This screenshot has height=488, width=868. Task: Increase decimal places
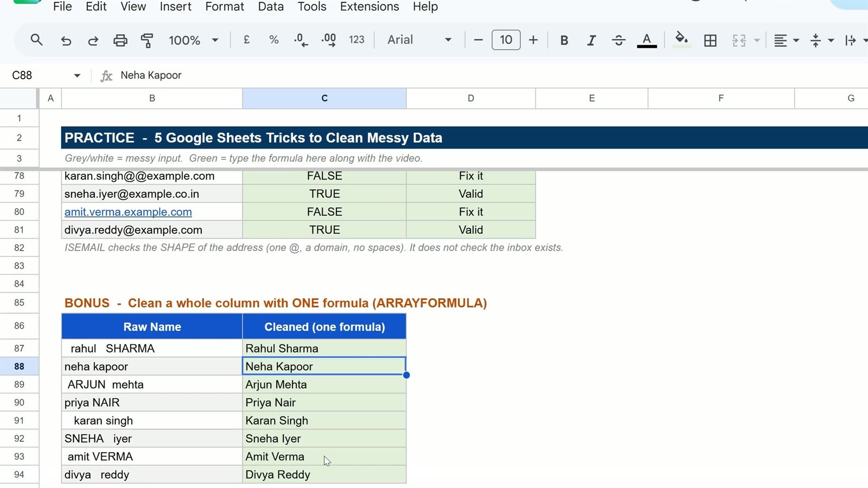tap(329, 40)
